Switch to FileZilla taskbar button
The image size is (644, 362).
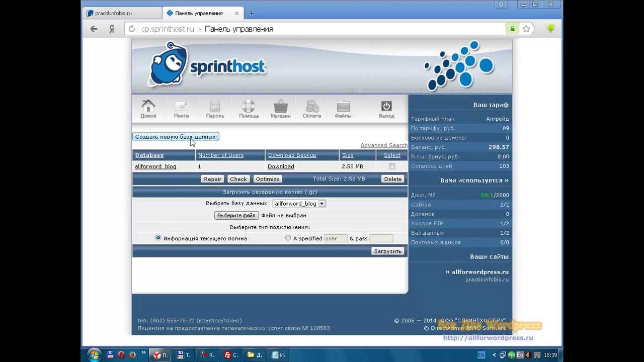232,355
